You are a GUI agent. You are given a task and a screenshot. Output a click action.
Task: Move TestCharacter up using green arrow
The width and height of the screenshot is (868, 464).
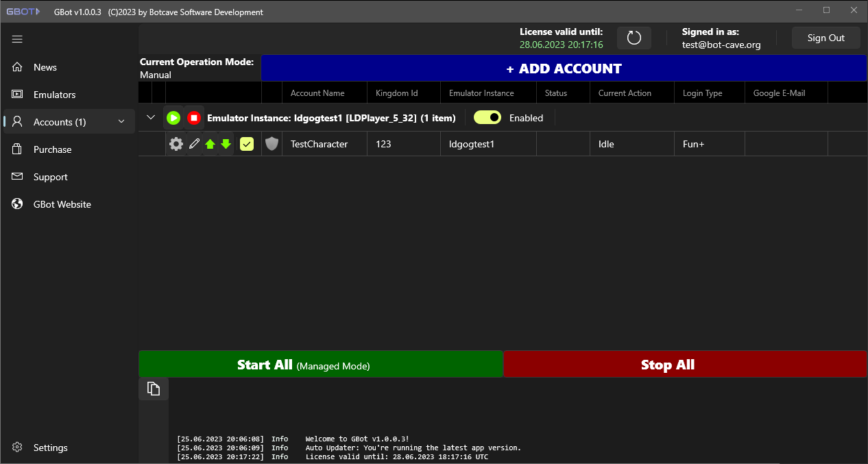pos(210,144)
